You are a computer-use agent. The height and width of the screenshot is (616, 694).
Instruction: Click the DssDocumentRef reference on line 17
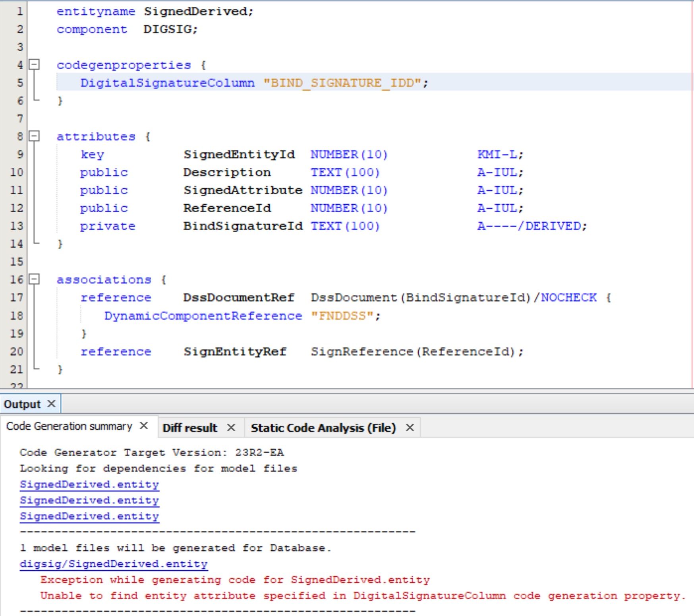(x=238, y=297)
